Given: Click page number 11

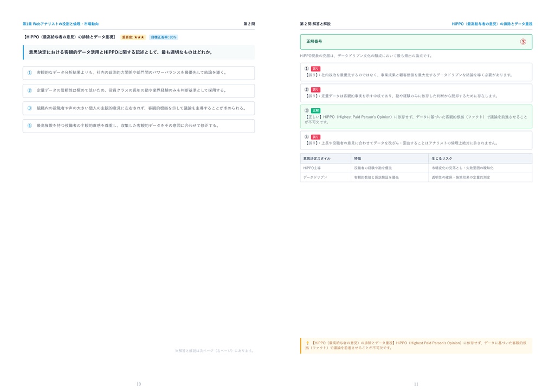Looking at the screenshot, I should click(416, 384).
